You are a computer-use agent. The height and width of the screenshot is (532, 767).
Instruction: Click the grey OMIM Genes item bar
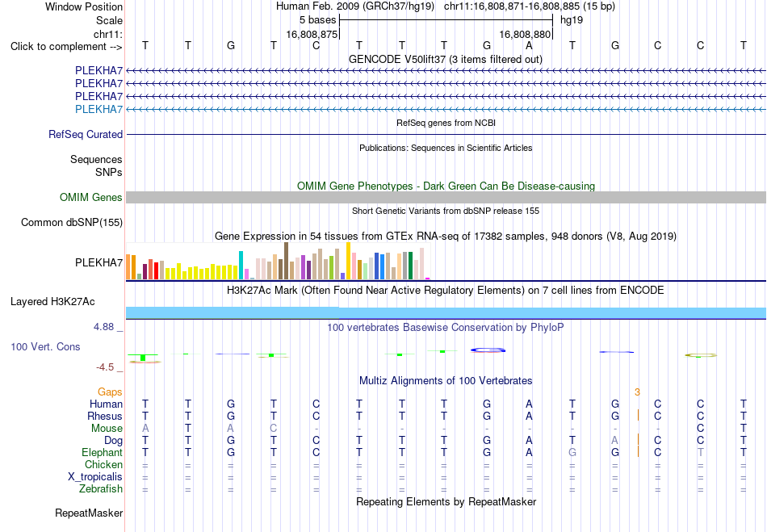coord(446,197)
